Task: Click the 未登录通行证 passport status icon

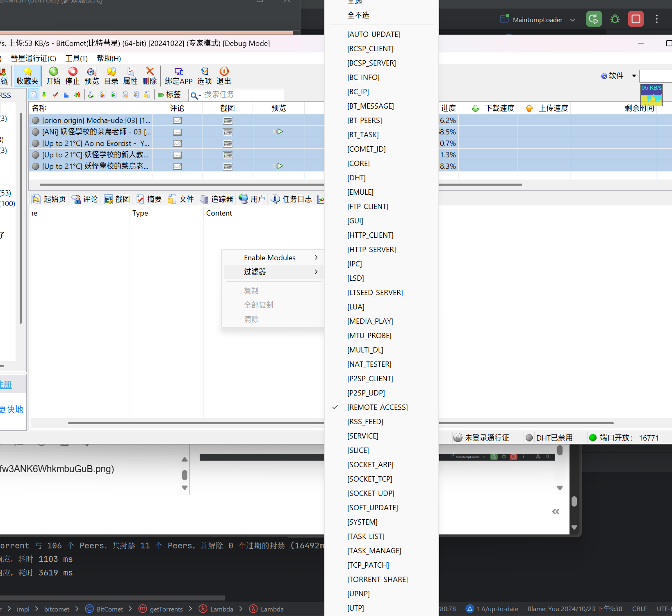Action: (x=458, y=438)
